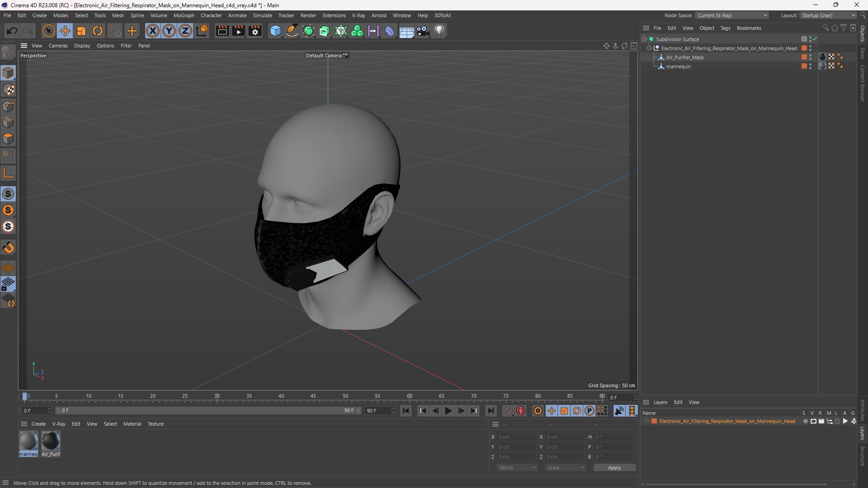Click the Undo arrow icon
This screenshot has width=868, height=488.
(12, 31)
